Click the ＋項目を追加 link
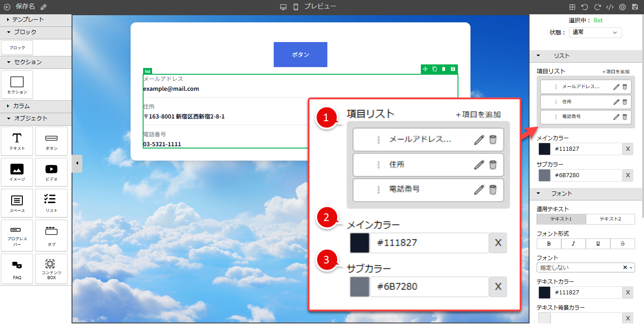 point(616,72)
